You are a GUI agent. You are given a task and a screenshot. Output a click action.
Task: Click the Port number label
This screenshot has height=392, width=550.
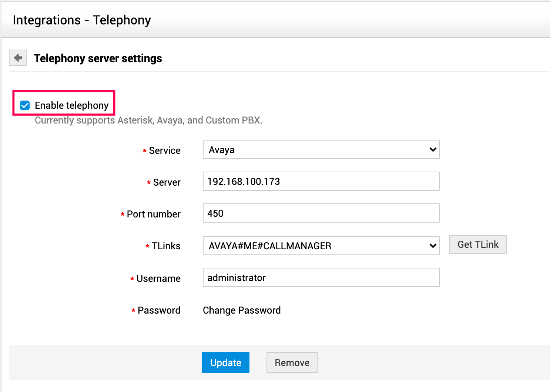coord(154,214)
